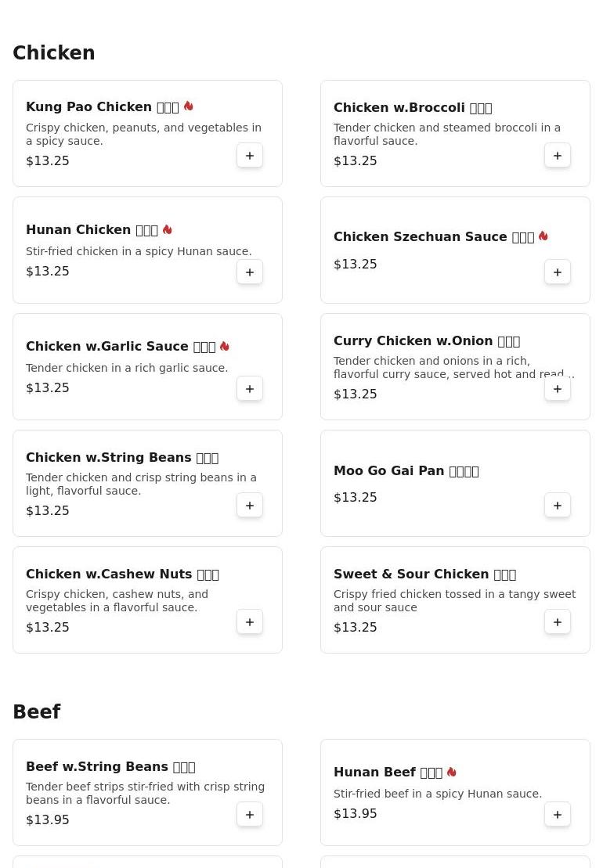
Task: Tap plus for Curry Chicken w.Onion
Action: [x=558, y=389]
